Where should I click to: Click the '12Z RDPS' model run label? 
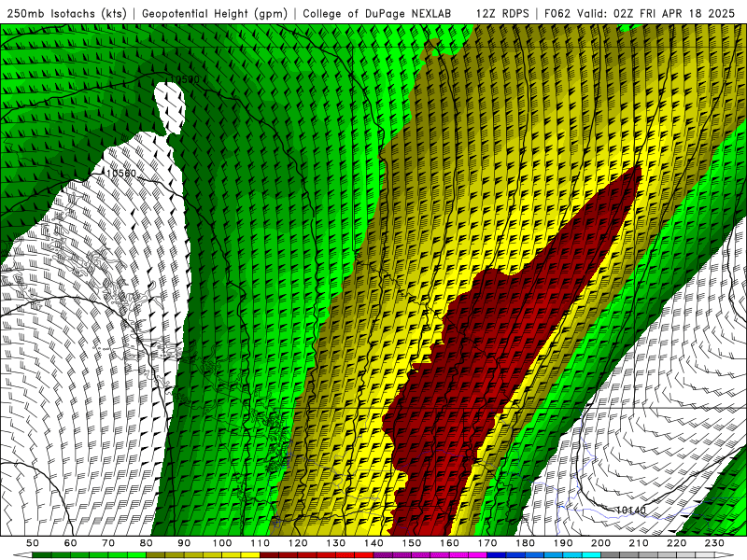(502, 13)
